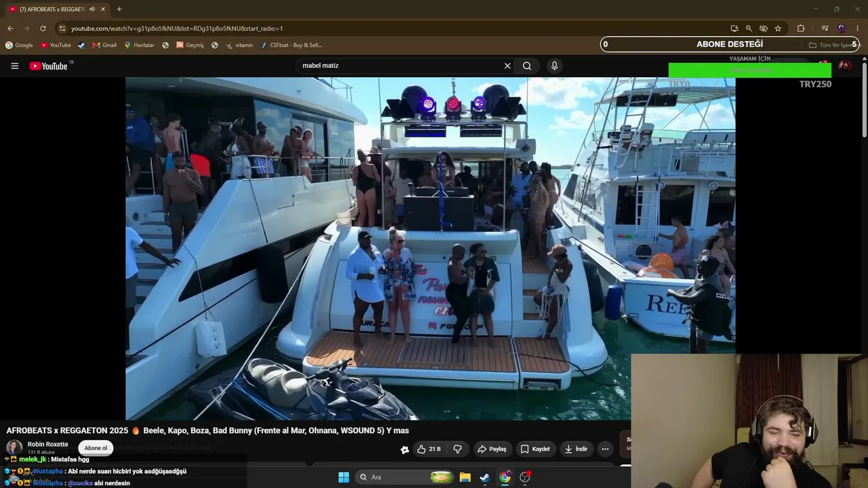Open the Steam bookmark icon
Viewport: 868px width, 488px height.
point(81,45)
